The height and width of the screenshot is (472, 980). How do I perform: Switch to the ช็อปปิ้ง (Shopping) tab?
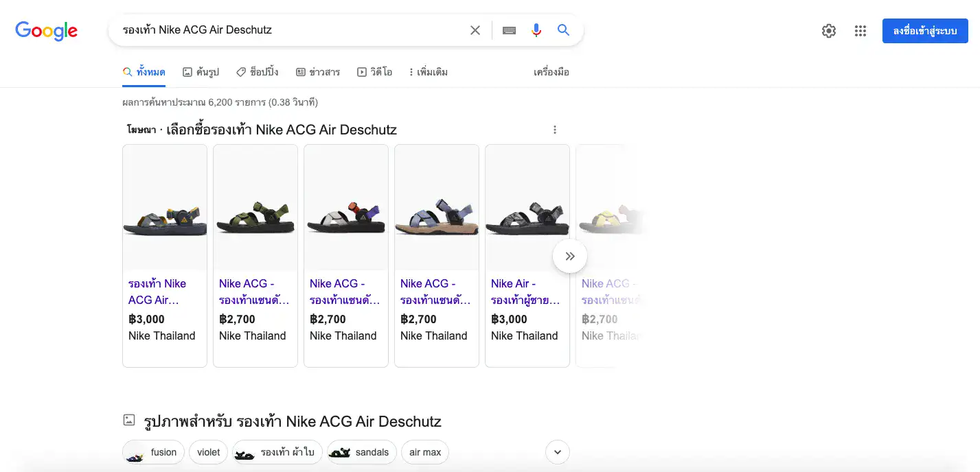tap(258, 71)
